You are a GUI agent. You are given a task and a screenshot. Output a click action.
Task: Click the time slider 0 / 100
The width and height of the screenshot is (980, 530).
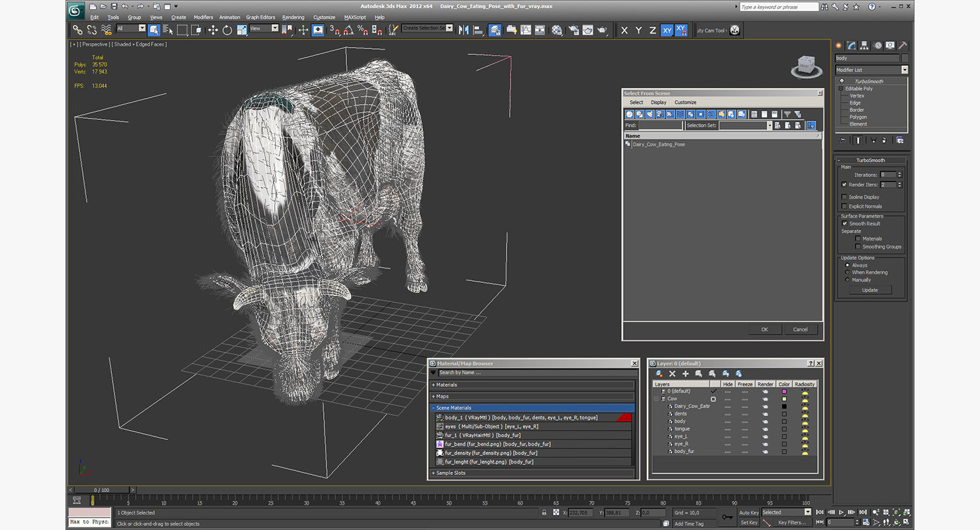pyautogui.click(x=102, y=490)
